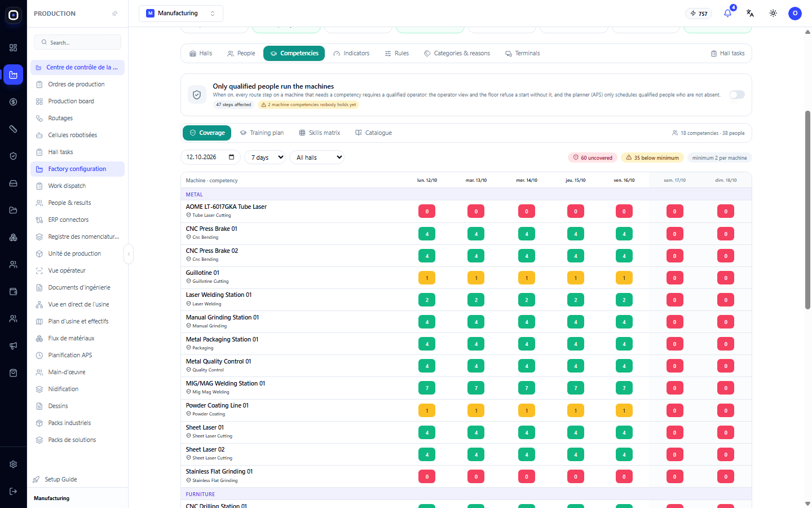Select the Training plan sub-tab

pos(262,133)
